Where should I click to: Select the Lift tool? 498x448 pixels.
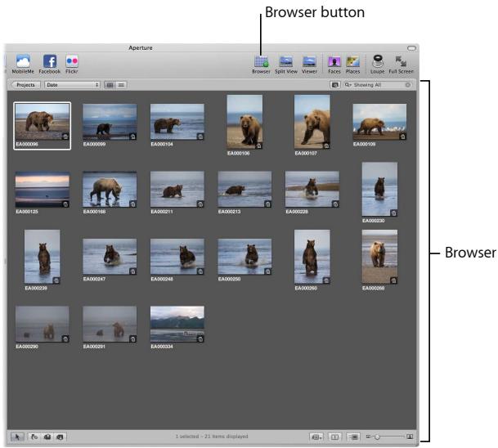(x=47, y=437)
